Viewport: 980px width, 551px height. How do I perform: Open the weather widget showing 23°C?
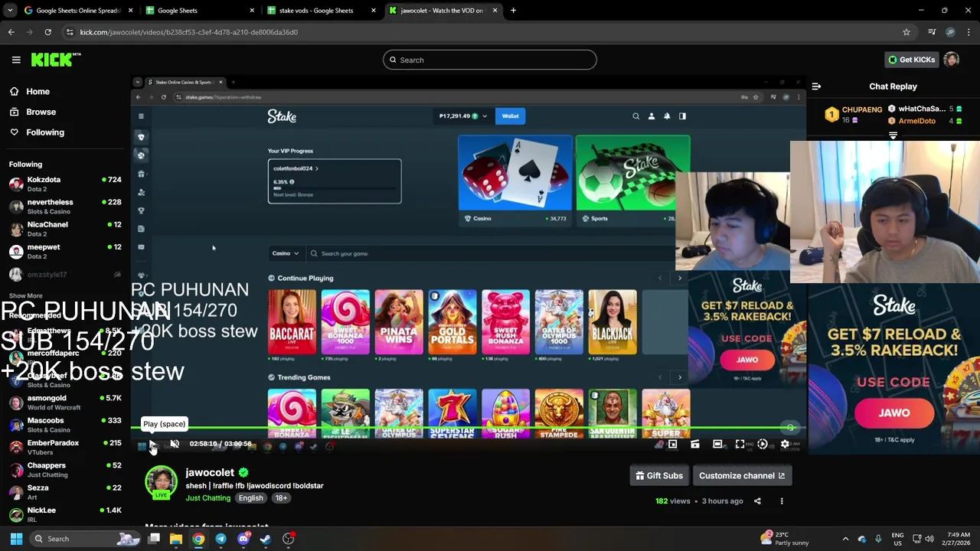(x=783, y=539)
